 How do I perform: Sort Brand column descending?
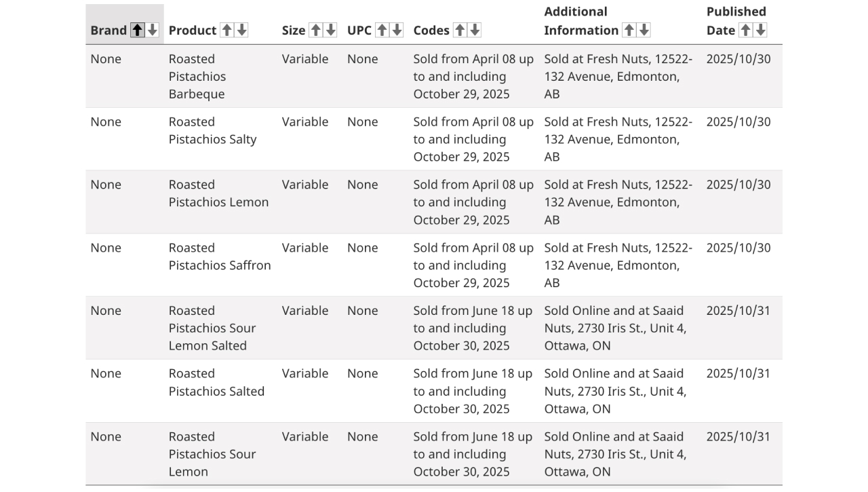153,30
